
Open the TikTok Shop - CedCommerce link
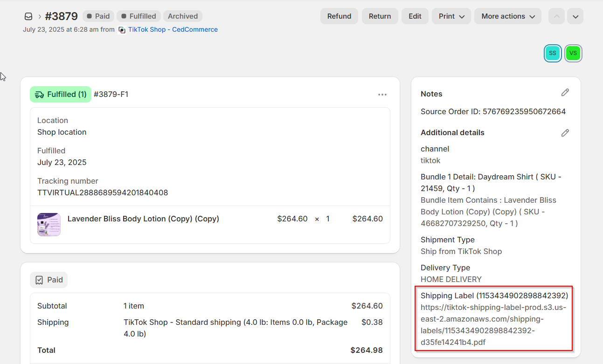click(173, 29)
